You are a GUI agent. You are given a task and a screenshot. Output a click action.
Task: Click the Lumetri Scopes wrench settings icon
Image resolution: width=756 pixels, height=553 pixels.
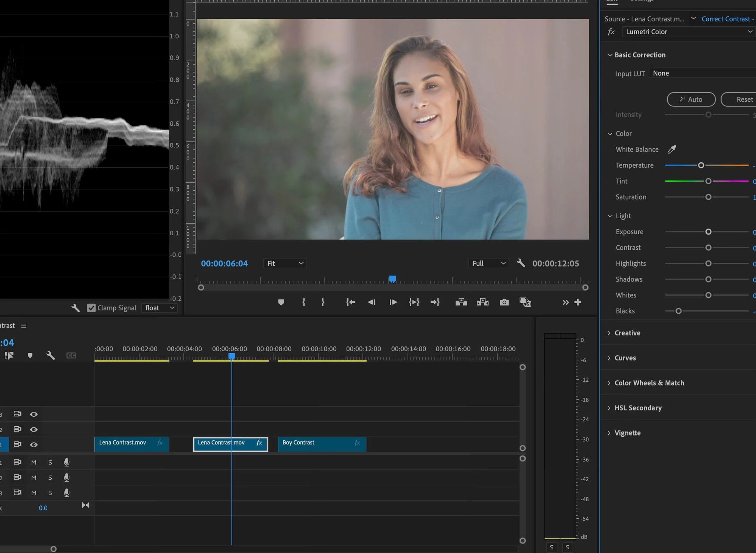coord(75,308)
